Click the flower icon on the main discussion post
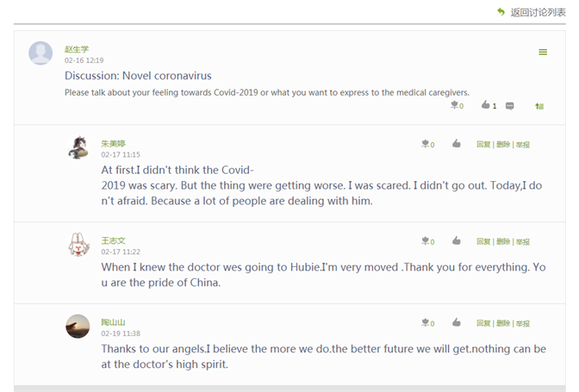This screenshot has width=579, height=392. coord(454,105)
